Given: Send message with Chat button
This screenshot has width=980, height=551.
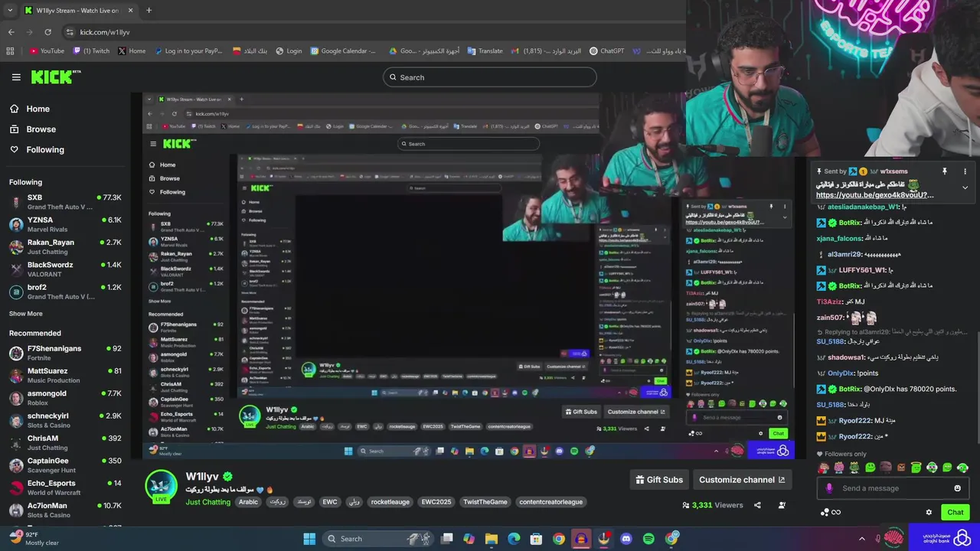Looking at the screenshot, I should click(x=955, y=512).
